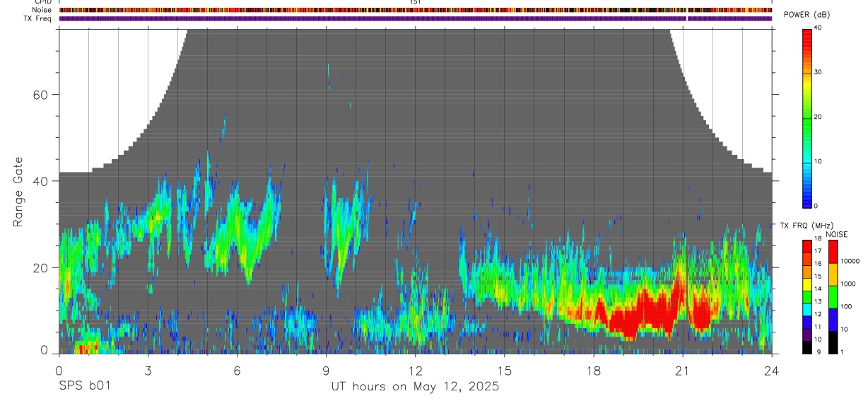This screenshot has height=401, width=868.
Task: Click the 10000 label in NOISE legend
Action: coord(849,261)
